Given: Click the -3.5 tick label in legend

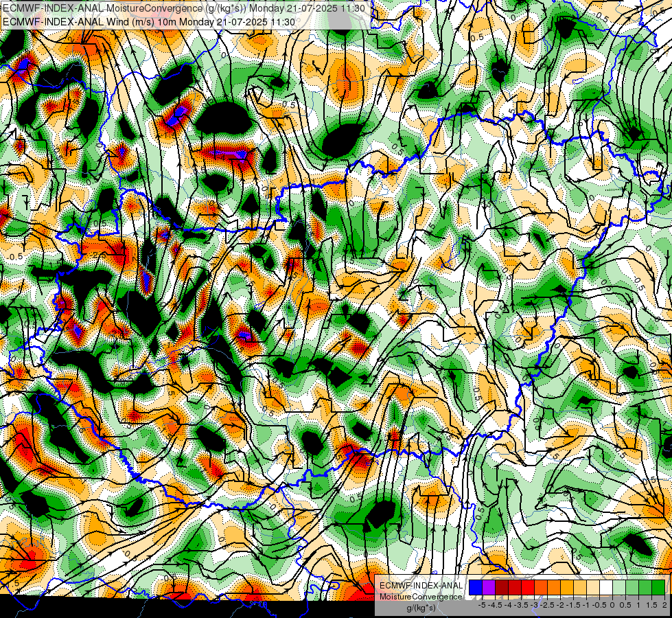Looking at the screenshot, I should pyautogui.click(x=521, y=605).
